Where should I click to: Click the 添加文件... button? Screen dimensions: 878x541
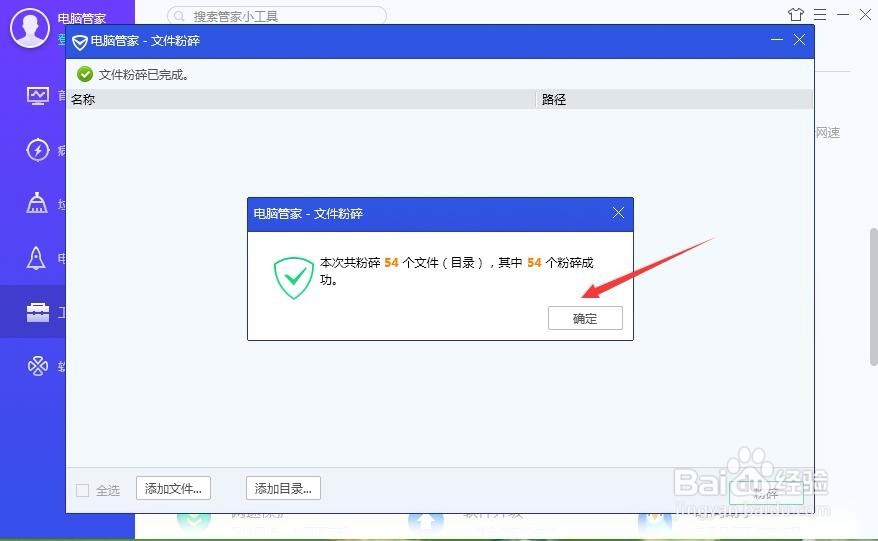point(173,488)
